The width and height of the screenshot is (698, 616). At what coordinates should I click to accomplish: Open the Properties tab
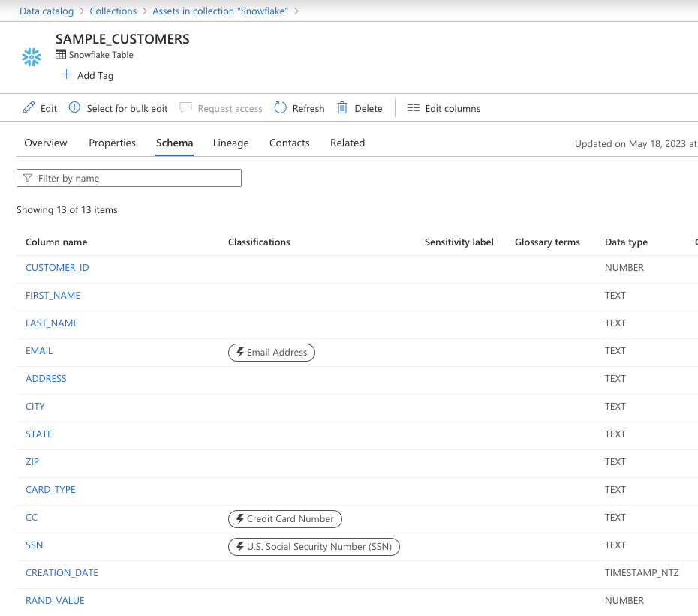pos(112,143)
